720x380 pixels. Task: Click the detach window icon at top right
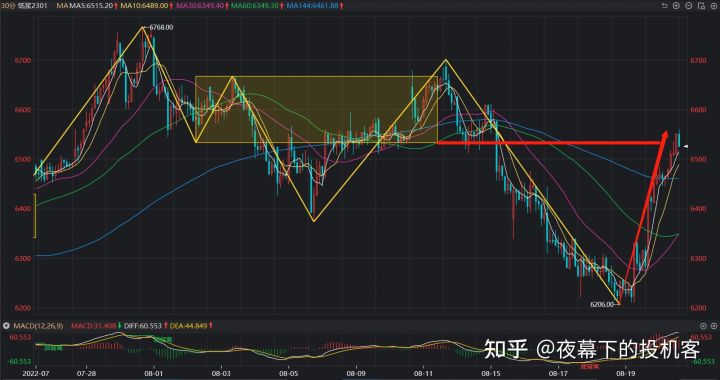click(702, 6)
